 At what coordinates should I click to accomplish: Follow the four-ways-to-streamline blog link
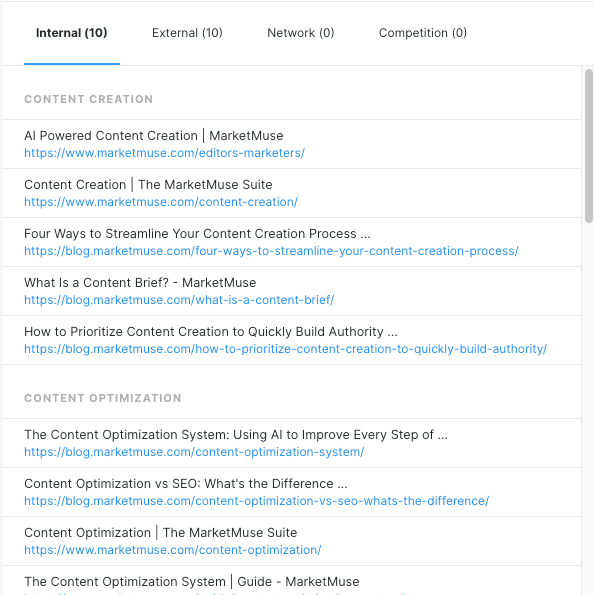pos(271,251)
